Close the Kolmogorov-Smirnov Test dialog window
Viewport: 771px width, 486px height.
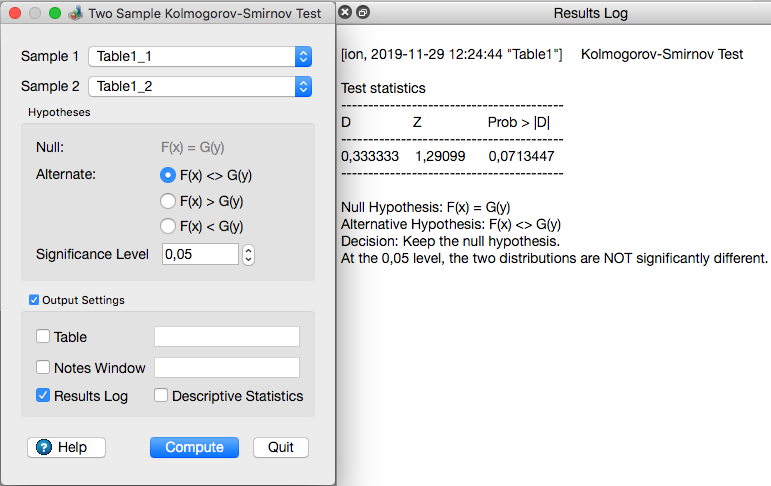pyautogui.click(x=14, y=14)
